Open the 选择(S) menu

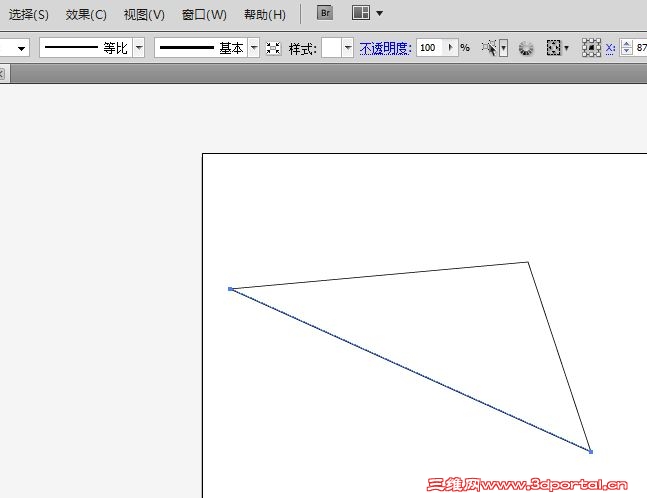[x=28, y=15]
